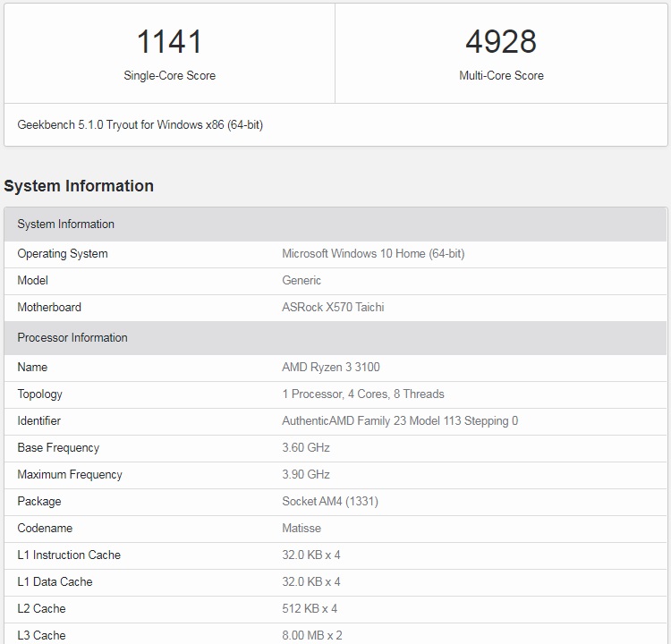Click the L3 Cache label
Screen dimensions: 671x644
point(41,635)
